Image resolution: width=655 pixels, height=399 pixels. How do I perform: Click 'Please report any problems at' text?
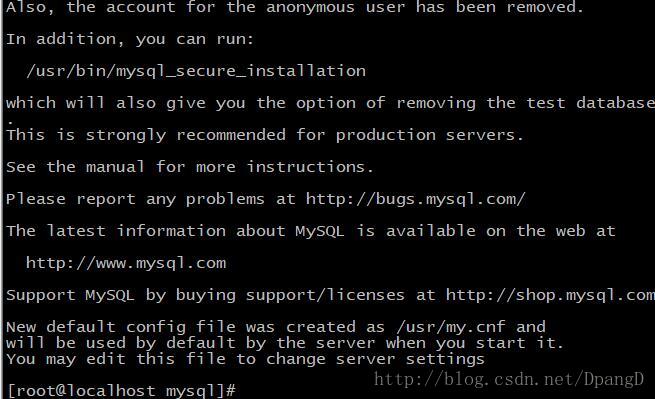[151, 199]
